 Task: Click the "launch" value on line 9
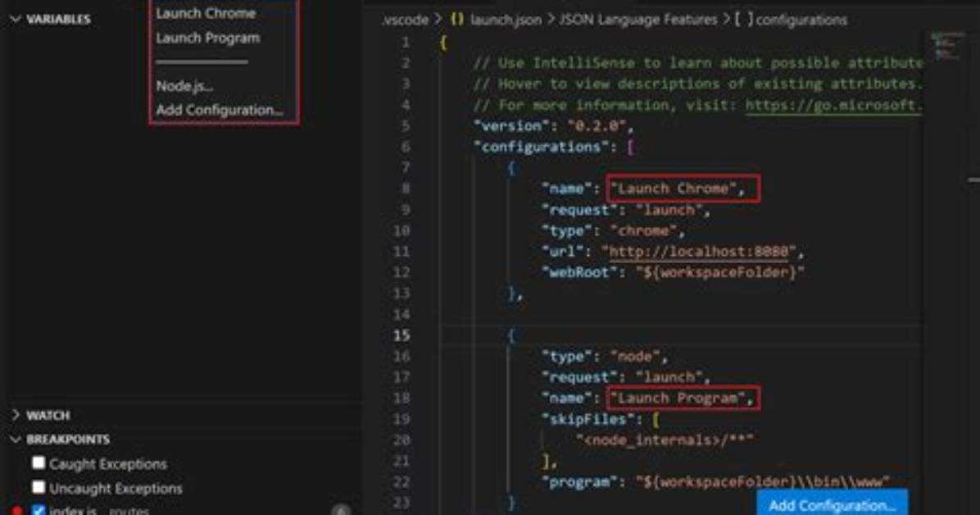(x=669, y=210)
